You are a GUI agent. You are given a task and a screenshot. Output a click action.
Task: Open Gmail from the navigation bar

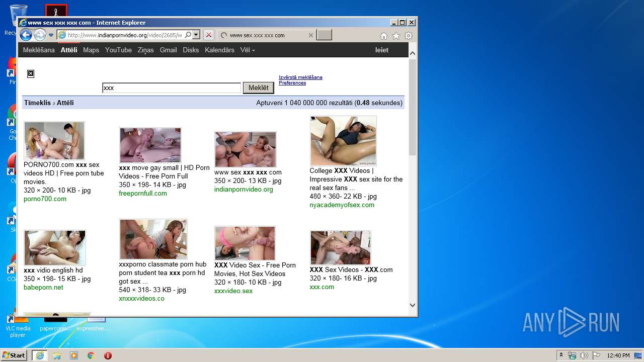tap(168, 50)
